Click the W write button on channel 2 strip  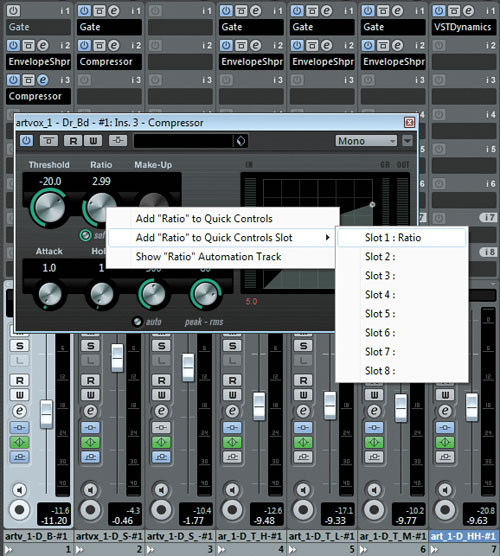tap(90, 395)
